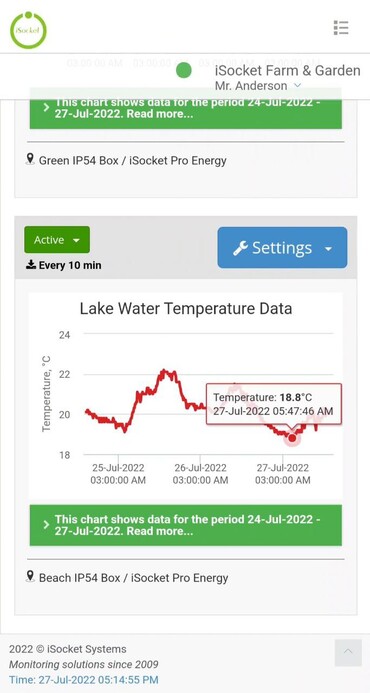Click the Lake Water Temperature Data title
Screen dimensions: 370x693
point(186,308)
